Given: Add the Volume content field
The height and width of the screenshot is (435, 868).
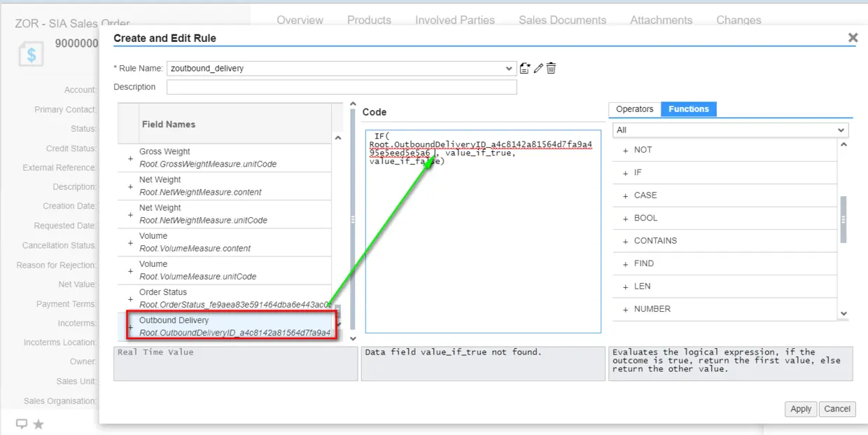Looking at the screenshot, I should (x=130, y=242).
